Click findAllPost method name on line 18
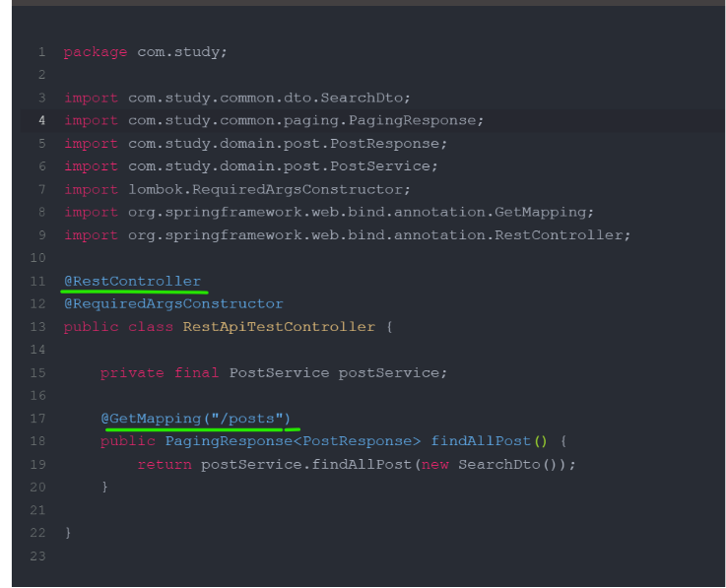This screenshot has width=726, height=588. point(481,441)
